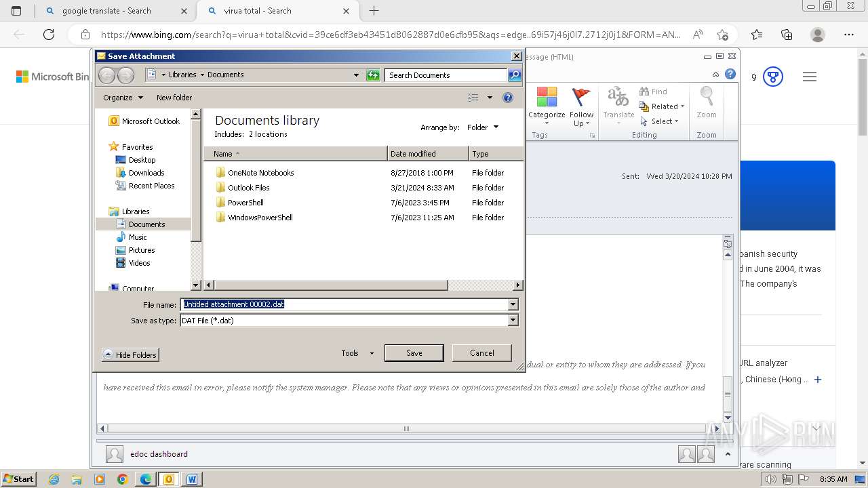Viewport: 868px width, 488px height.
Task: Open the Tools dropdown menu
Action: (x=357, y=353)
